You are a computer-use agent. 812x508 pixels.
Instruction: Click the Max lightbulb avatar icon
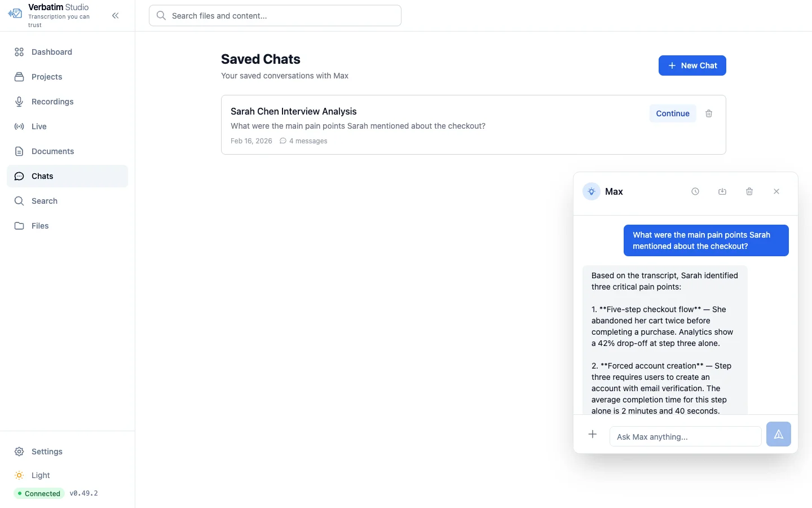[592, 191]
